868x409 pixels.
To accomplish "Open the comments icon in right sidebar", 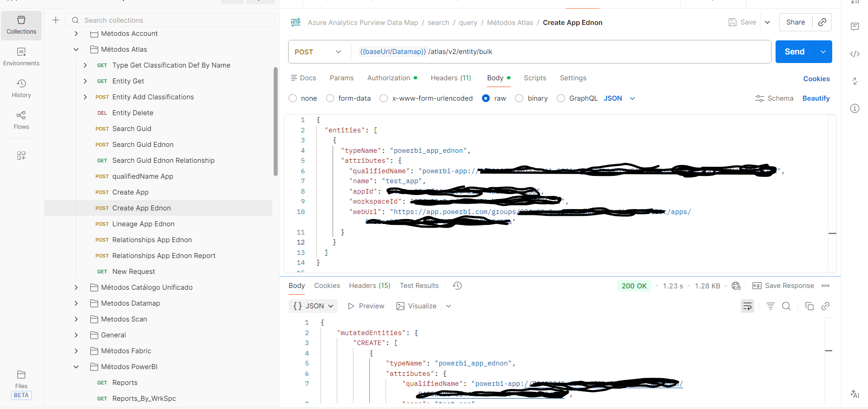I will pos(855,27).
